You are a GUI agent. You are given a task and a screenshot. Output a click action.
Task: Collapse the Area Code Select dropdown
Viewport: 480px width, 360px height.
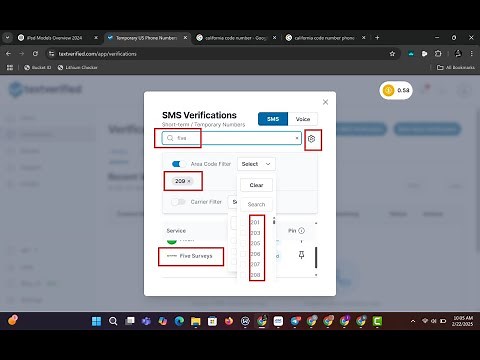click(256, 164)
